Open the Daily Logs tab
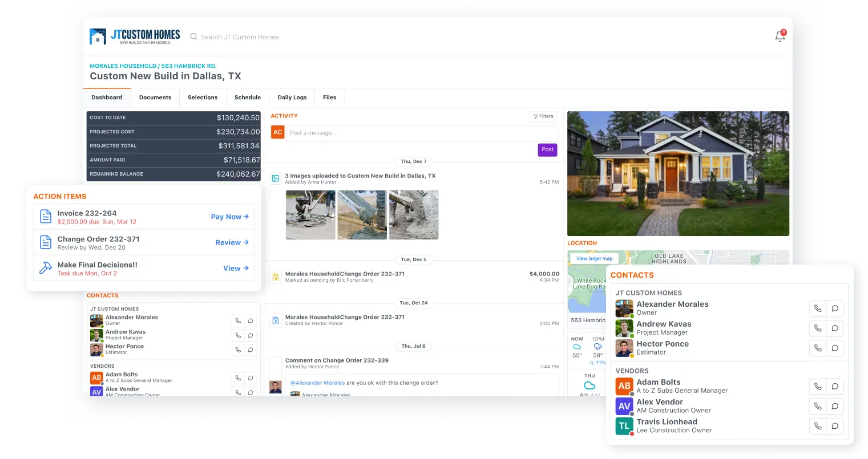The height and width of the screenshot is (459, 868). pyautogui.click(x=292, y=98)
